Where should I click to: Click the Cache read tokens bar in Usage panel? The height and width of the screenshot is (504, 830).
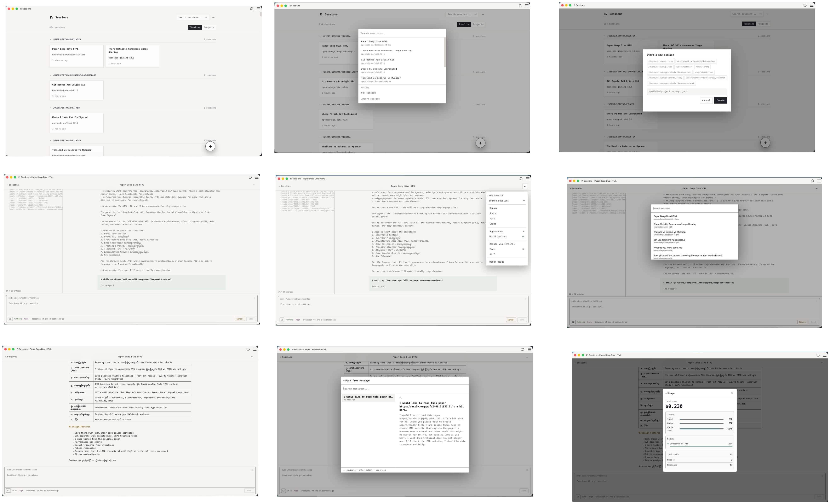coord(701,429)
